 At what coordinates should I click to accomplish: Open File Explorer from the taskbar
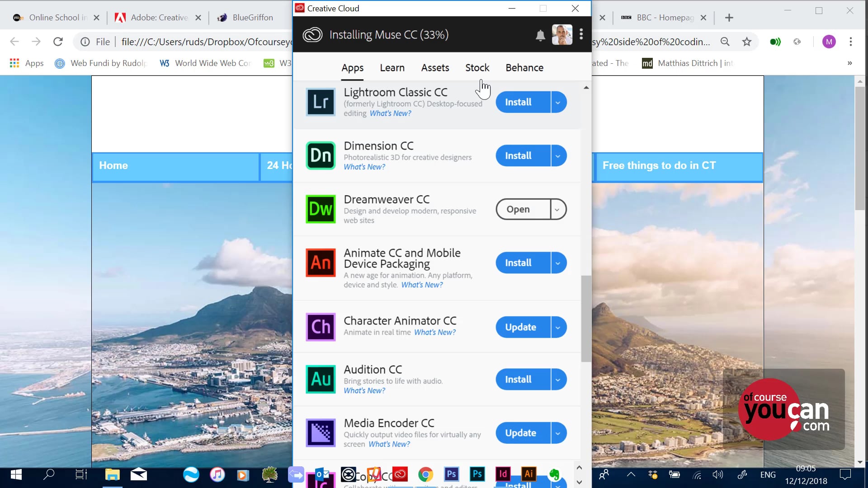coord(112,475)
